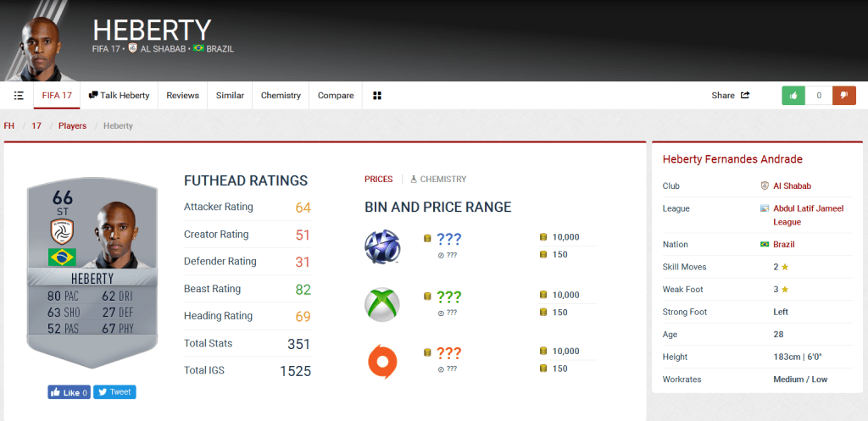Open the Compare tab
Viewport: 868px width, 421px height.
336,96
